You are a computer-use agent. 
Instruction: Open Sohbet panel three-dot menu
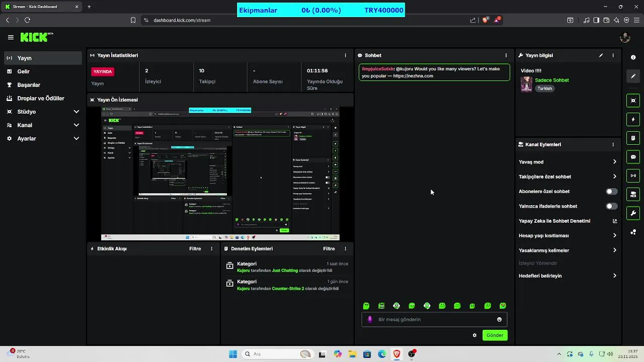pos(506,55)
